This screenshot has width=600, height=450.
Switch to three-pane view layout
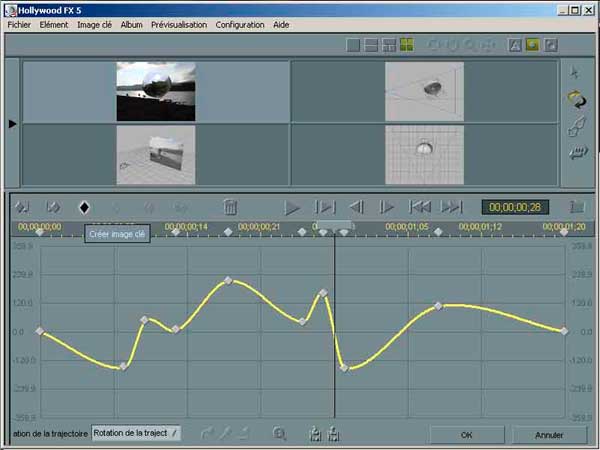(x=389, y=45)
